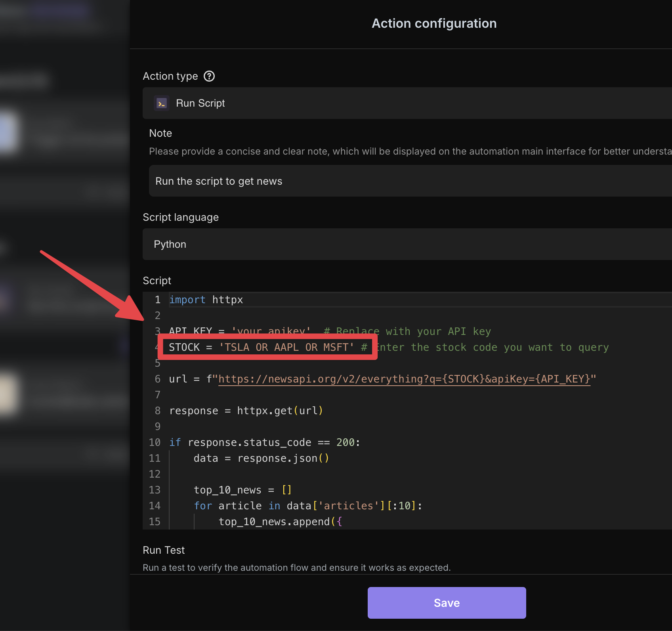Click the 'import httpx' code line
672x631 pixels.
click(206, 300)
